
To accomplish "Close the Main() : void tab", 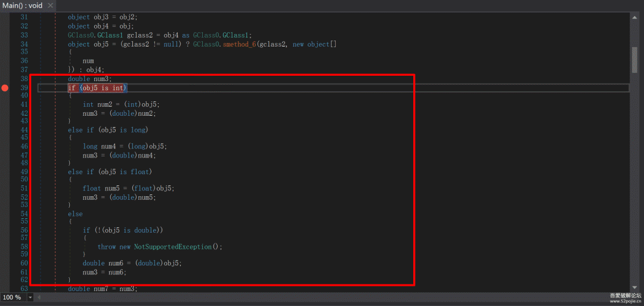I will pyautogui.click(x=50, y=5).
